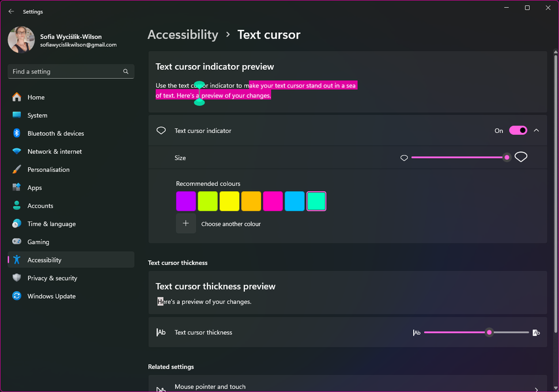Enable the Time & language settings entry

click(51, 224)
